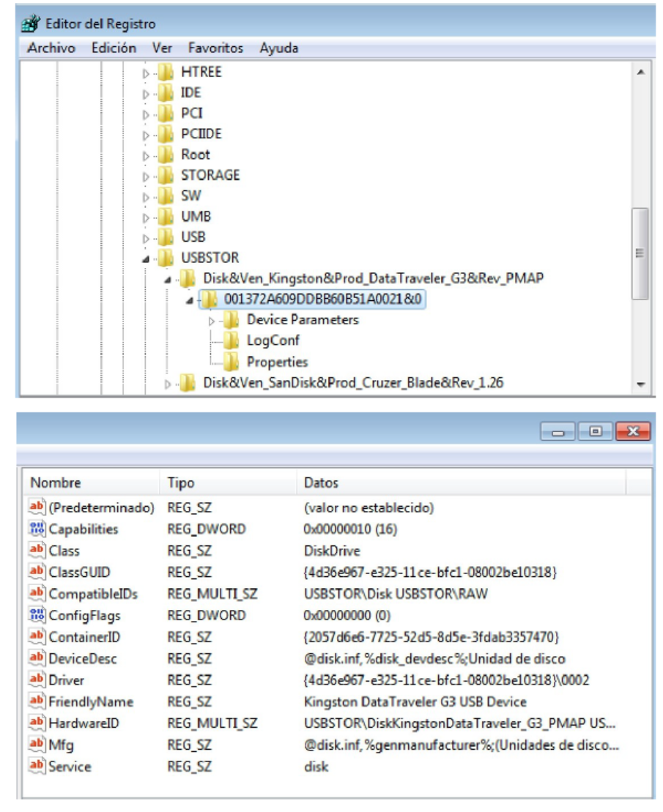Click the FriendlyName string value icon
663x812 pixels.
coord(37,701)
